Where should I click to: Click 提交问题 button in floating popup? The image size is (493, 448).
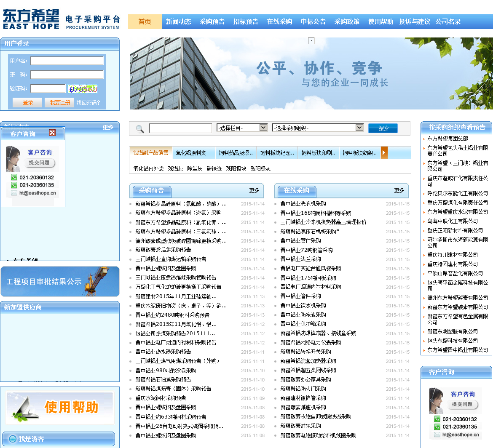click(39, 163)
